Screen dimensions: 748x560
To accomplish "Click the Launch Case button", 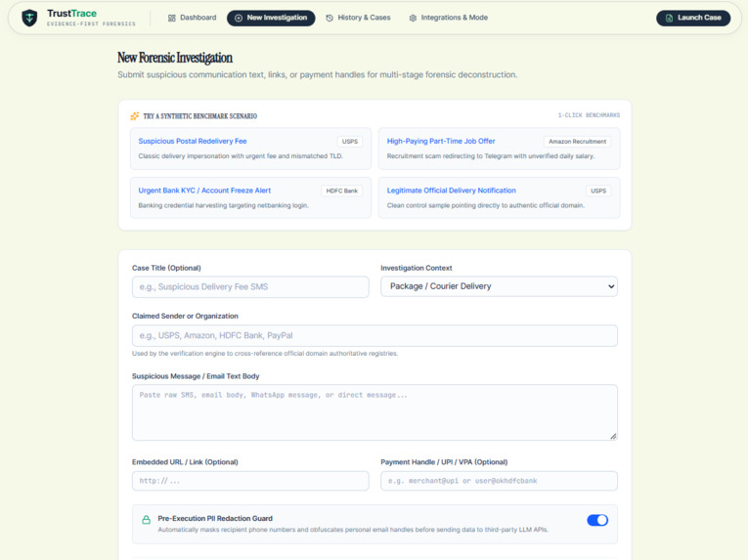I will click(693, 18).
